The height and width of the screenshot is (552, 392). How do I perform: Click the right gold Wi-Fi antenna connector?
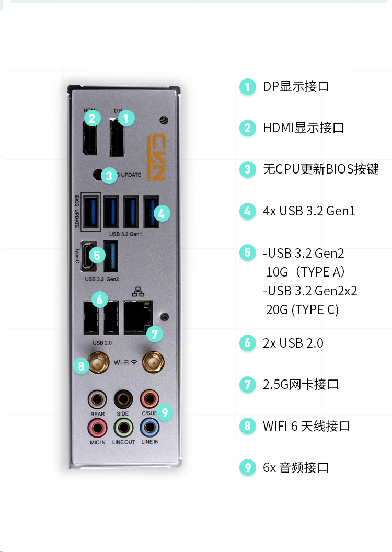point(153,362)
